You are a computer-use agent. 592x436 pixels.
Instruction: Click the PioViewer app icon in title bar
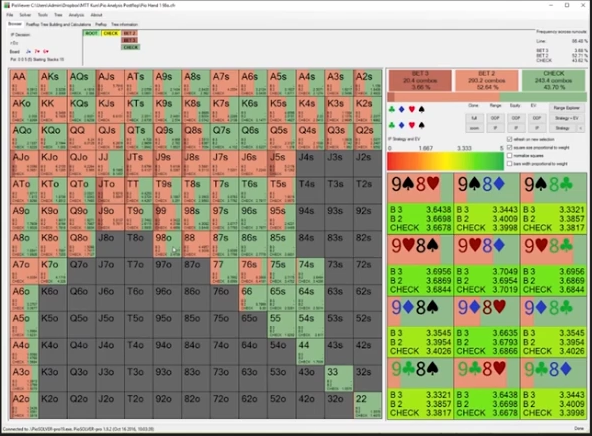pos(6,5)
